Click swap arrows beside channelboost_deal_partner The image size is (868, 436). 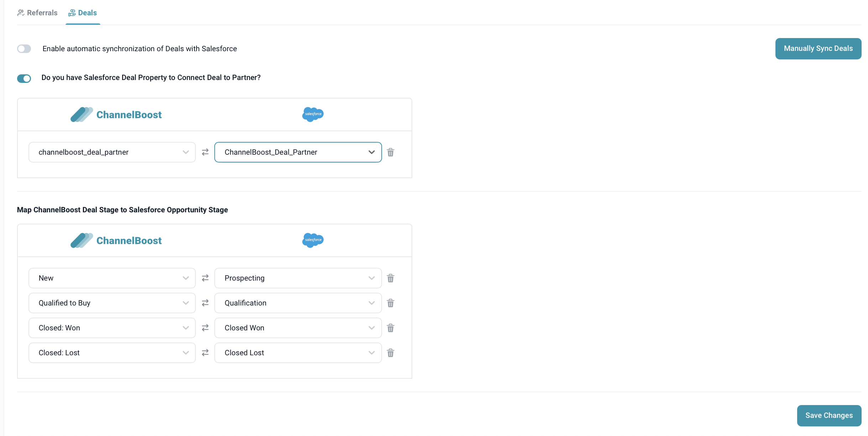[x=205, y=152]
